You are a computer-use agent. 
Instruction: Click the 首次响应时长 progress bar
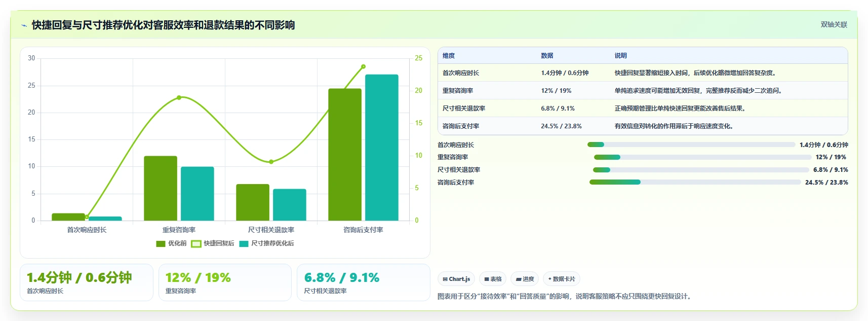(x=691, y=145)
